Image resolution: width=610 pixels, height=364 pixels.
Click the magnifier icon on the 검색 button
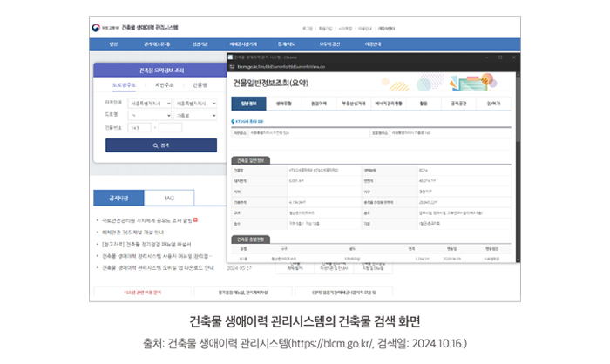155,145
